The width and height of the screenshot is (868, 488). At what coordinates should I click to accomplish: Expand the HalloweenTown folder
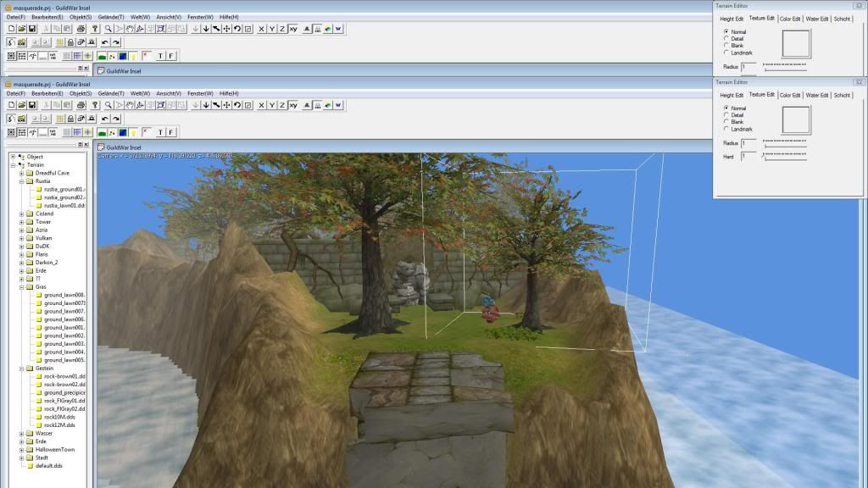click(21, 450)
